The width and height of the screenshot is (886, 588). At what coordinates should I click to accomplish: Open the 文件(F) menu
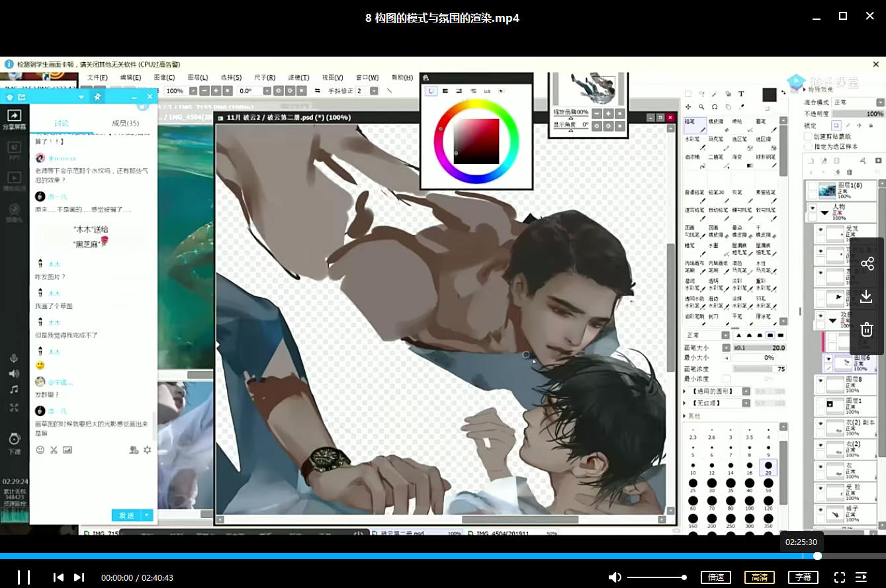pos(97,77)
